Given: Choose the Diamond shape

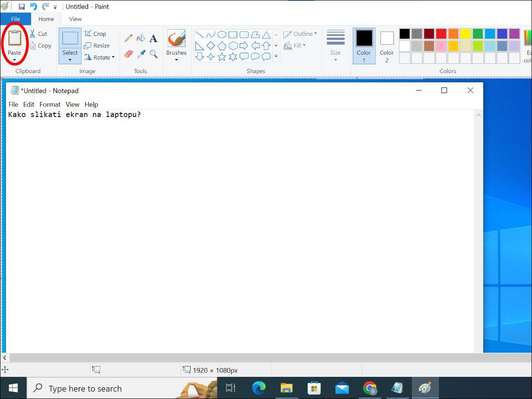Looking at the screenshot, I should click(211, 46).
